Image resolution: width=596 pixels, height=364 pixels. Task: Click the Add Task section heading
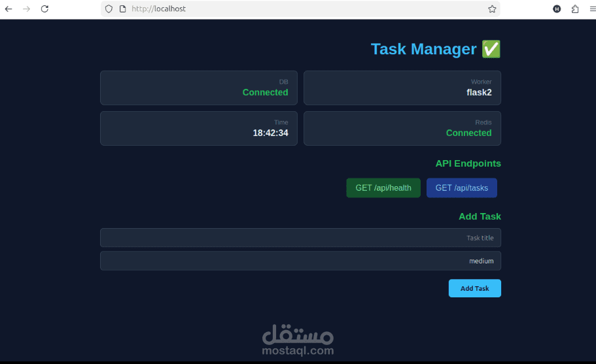click(x=480, y=216)
